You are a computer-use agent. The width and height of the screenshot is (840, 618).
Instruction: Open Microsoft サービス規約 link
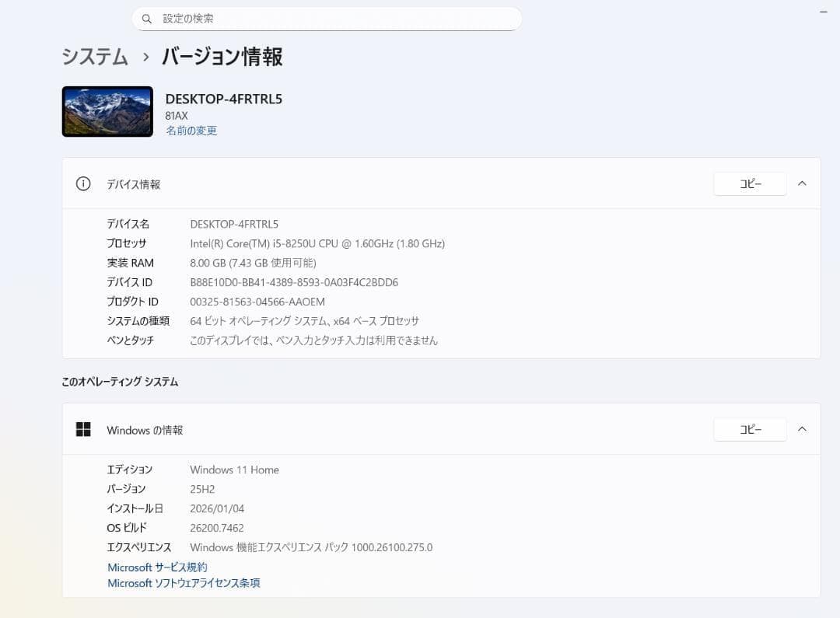[156, 567]
